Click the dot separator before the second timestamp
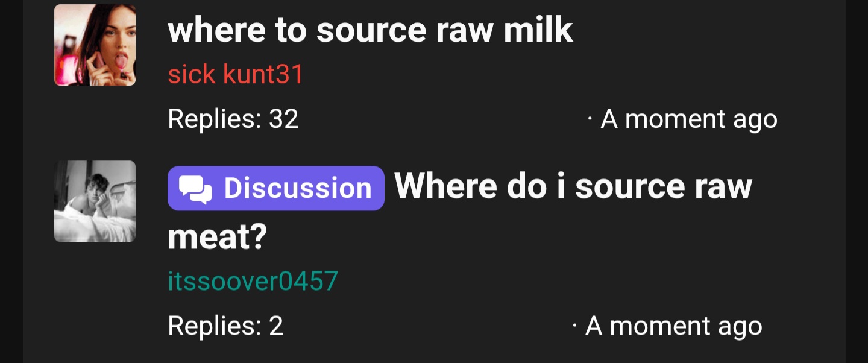The image size is (868, 363). 576,326
